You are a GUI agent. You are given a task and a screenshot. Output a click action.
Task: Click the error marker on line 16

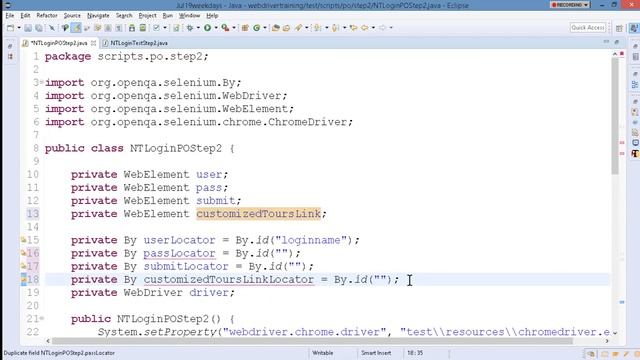[23, 253]
